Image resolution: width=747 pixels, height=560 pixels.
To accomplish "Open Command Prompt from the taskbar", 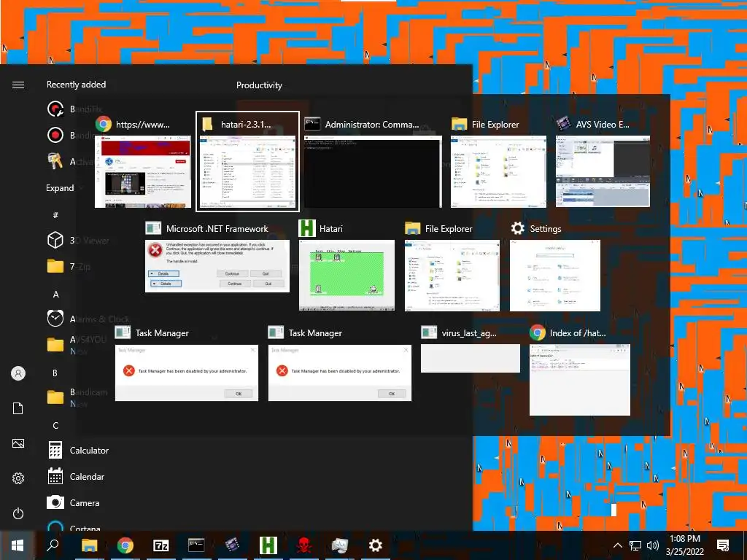I will coord(196,545).
